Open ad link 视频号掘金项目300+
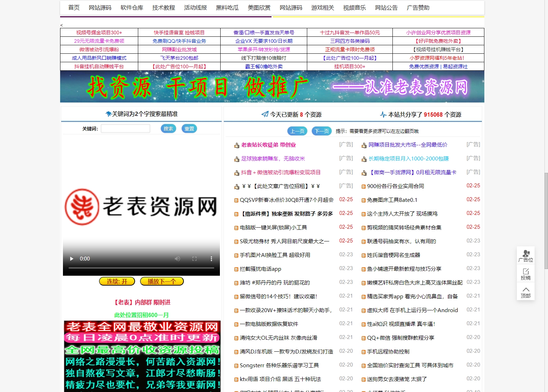548x392 pixels. (x=99, y=33)
